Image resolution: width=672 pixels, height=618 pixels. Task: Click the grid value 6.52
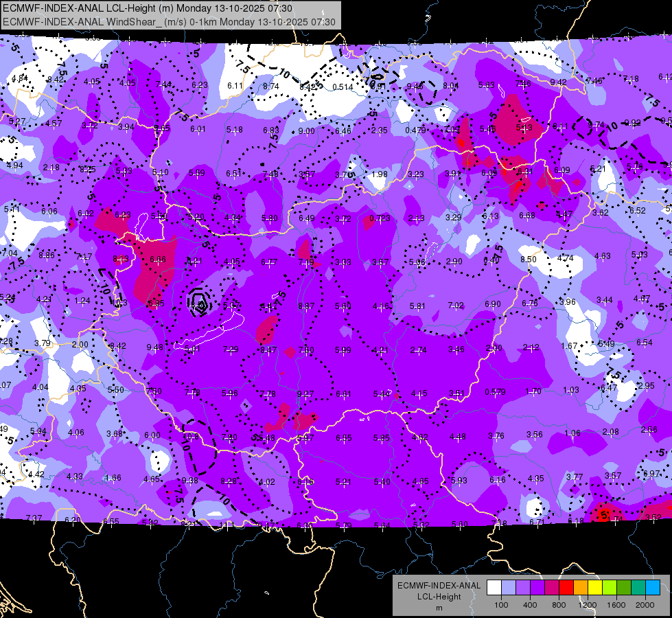637,210
